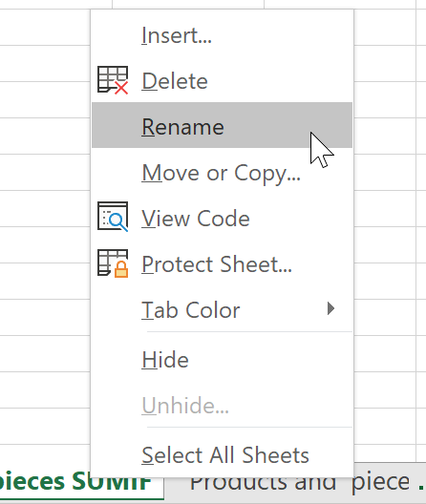Open the Tab Color entry
Screen dimensions: 426x504
pyautogui.click(x=222, y=309)
